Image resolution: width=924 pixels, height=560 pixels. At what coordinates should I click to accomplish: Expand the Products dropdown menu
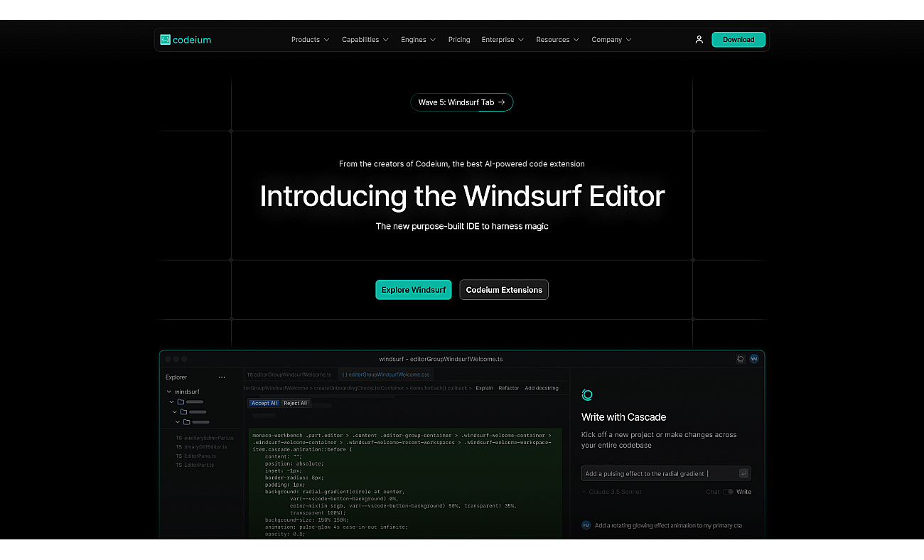click(310, 40)
